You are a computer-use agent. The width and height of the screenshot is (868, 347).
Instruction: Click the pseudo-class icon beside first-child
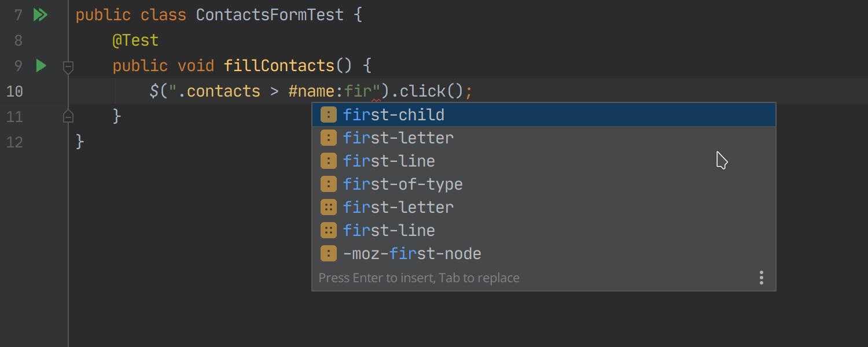(x=329, y=115)
